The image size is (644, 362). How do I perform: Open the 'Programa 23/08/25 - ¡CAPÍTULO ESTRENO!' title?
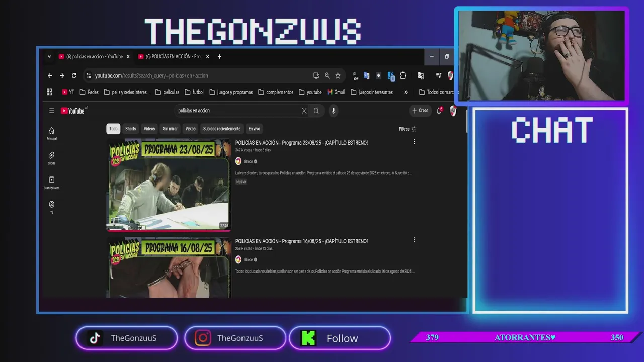tap(301, 143)
